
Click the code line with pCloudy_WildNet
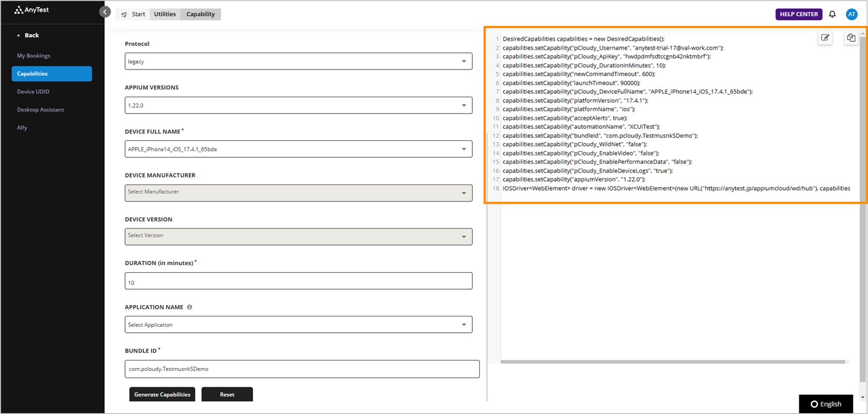(x=575, y=144)
